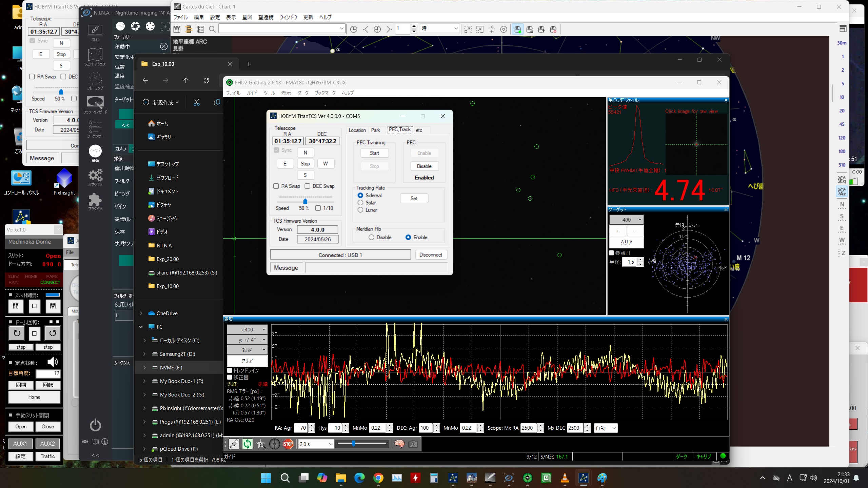The image size is (868, 488).
Task: Open PHD2 camera settings wrench icon
Action: tap(413, 444)
